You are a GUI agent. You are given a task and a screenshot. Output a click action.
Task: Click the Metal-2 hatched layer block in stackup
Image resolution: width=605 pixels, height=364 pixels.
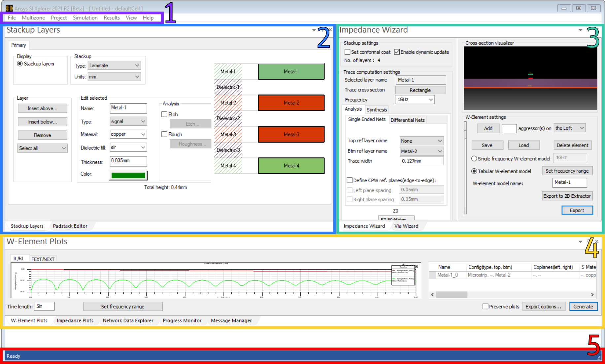point(228,103)
